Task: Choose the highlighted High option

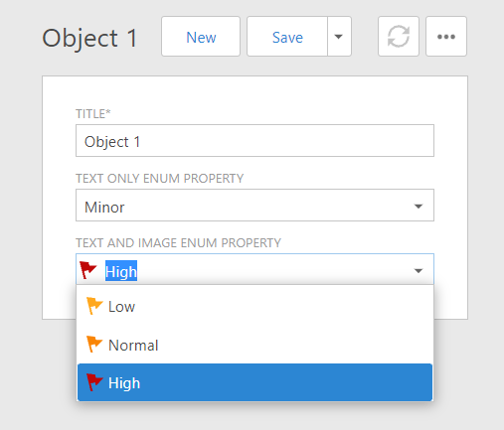Action: [254, 382]
